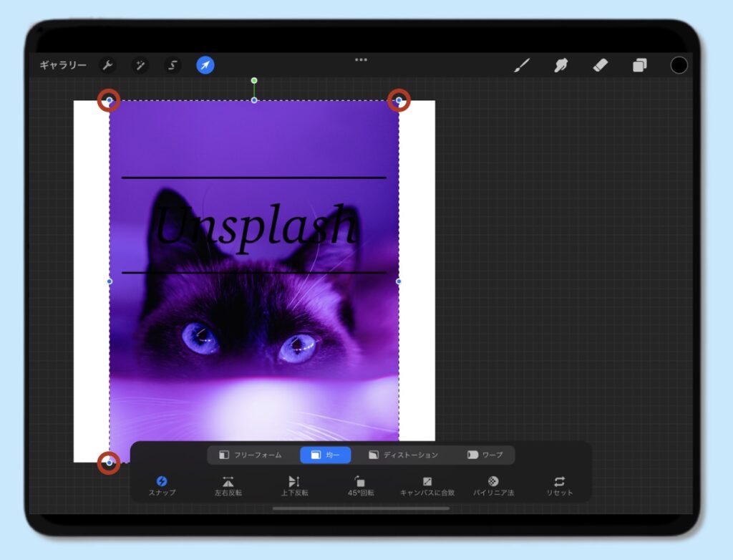Click the left-edge middle transform handle
Screen dimensions: 733x560
[x=110, y=281]
